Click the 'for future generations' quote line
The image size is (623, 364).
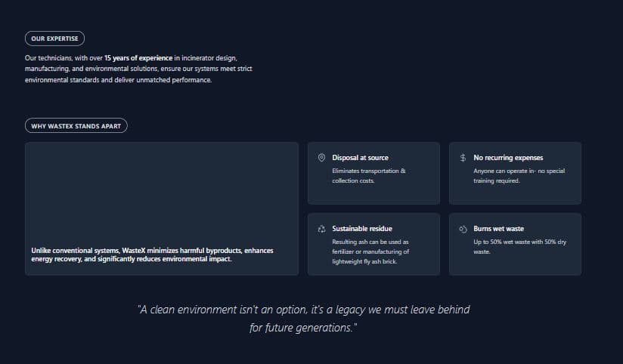302,329
